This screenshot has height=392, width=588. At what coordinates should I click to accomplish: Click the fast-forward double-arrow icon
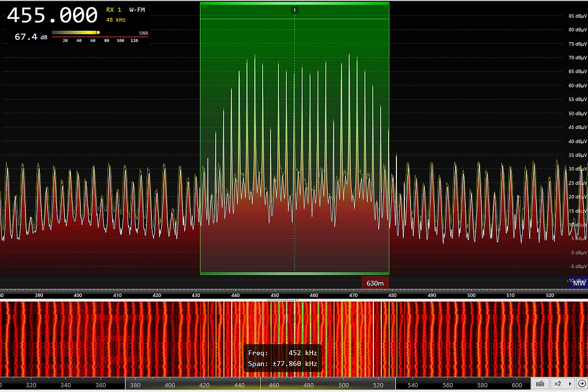(582, 383)
